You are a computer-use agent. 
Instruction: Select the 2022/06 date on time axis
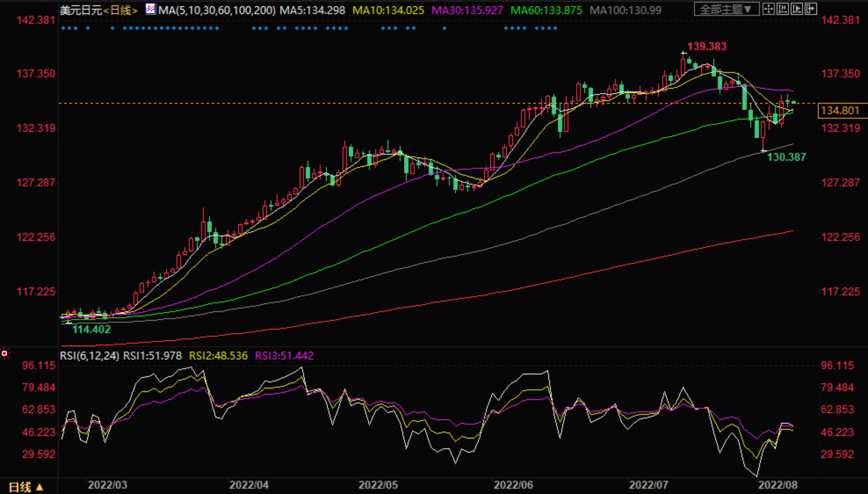pos(513,485)
